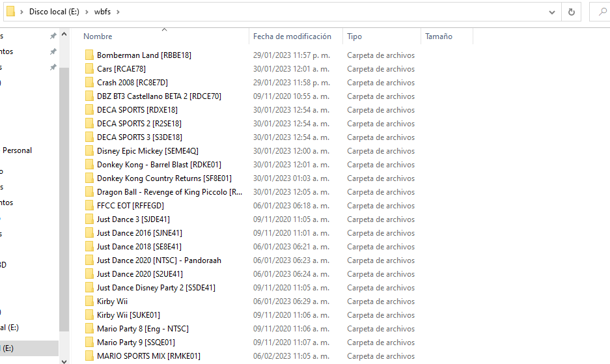Click the Just Dance 3 [SJDE41] folder icon
Screen dimensions: 610x364
coord(89,219)
